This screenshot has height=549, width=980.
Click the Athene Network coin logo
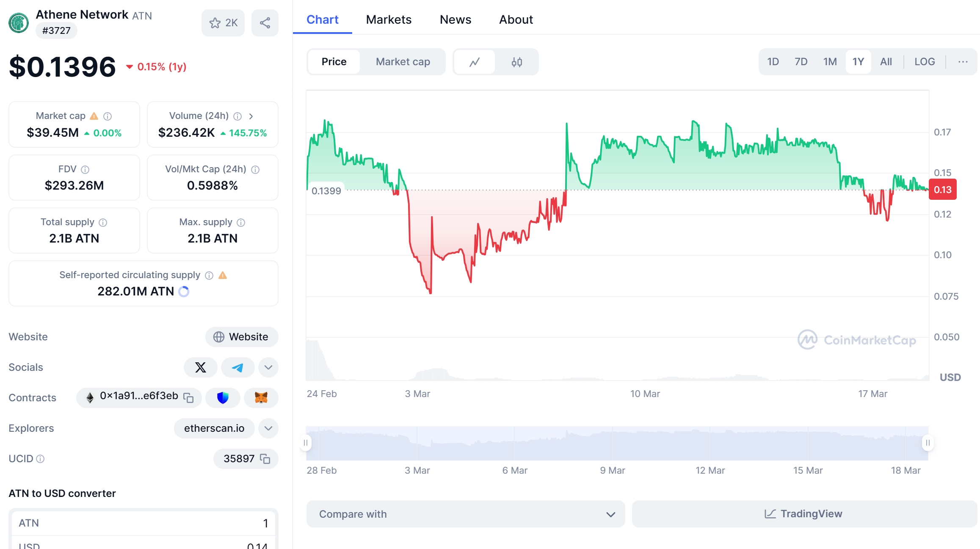pyautogui.click(x=19, y=23)
